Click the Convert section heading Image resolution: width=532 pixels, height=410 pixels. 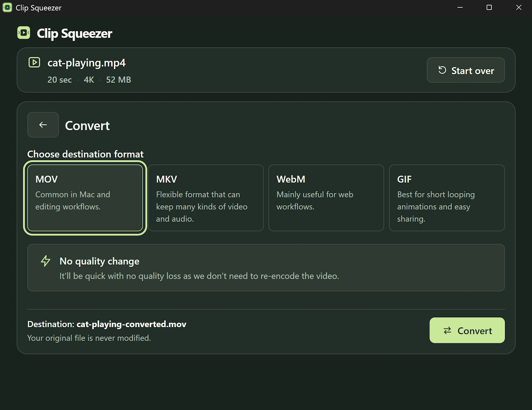click(x=87, y=126)
